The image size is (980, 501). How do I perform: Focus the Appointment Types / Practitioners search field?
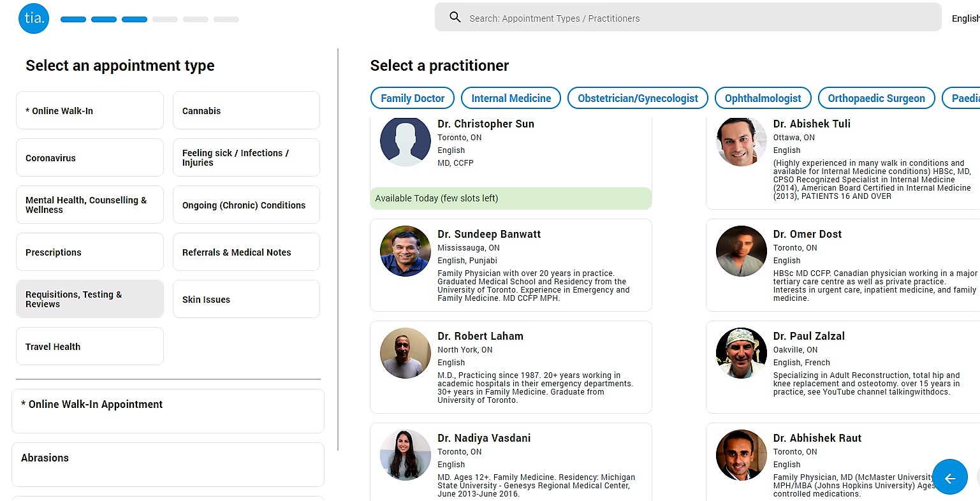tap(688, 17)
